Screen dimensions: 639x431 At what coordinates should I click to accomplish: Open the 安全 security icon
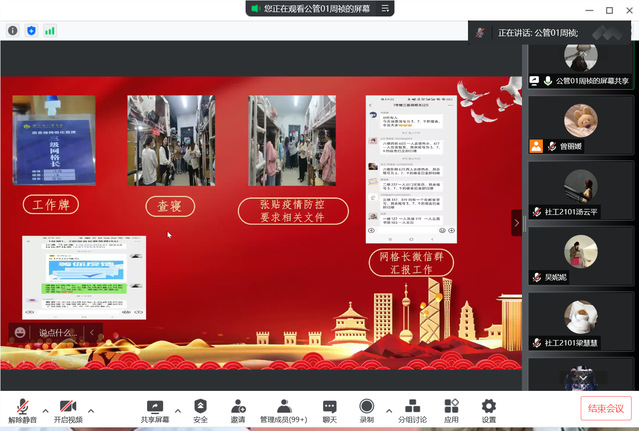(x=200, y=408)
